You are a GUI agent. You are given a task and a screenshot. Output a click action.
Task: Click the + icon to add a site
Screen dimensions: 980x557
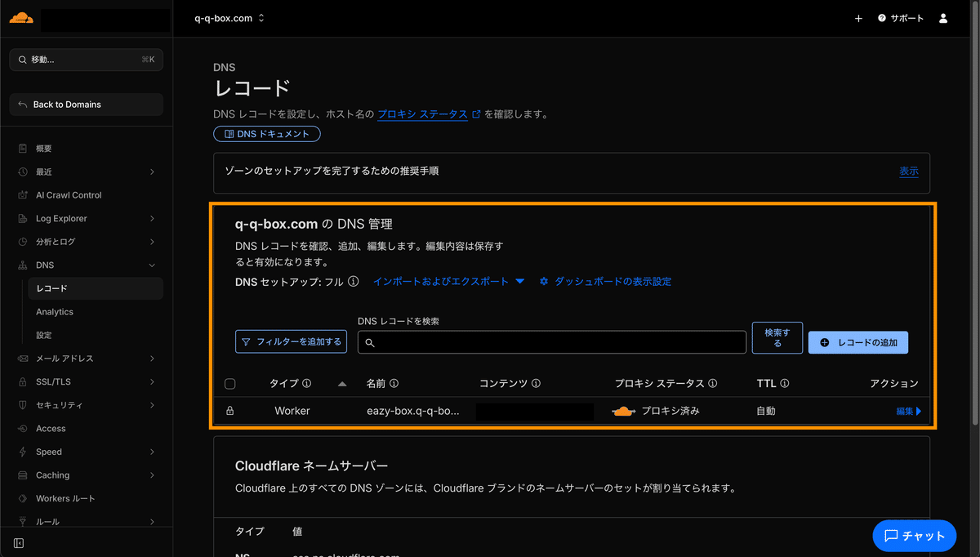(x=858, y=17)
